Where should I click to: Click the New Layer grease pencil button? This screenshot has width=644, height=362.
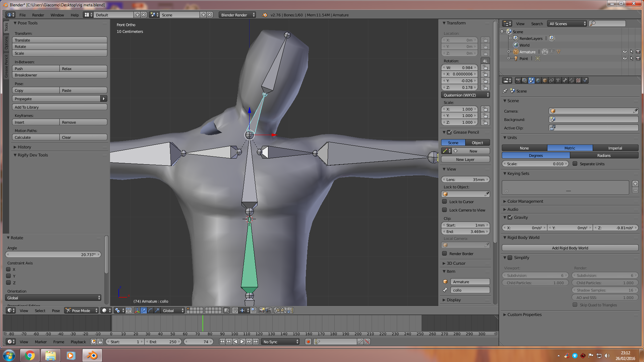pyautogui.click(x=465, y=160)
